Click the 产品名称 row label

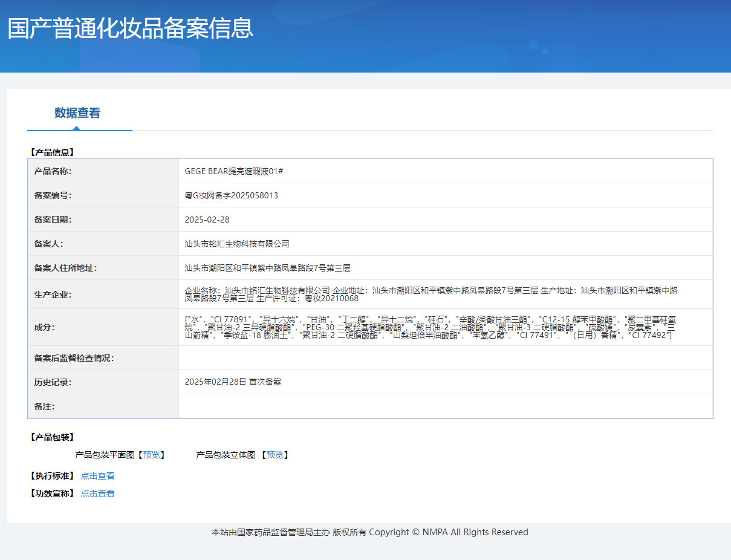53,171
